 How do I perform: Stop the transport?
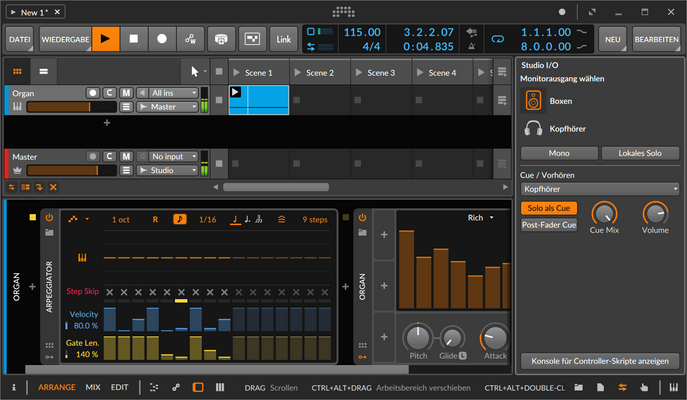coord(134,39)
